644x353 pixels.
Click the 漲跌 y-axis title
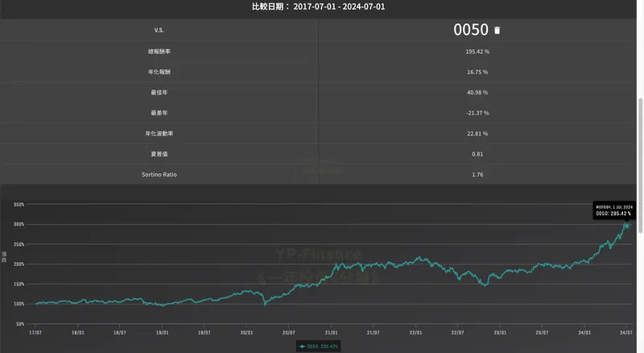click(x=4, y=257)
